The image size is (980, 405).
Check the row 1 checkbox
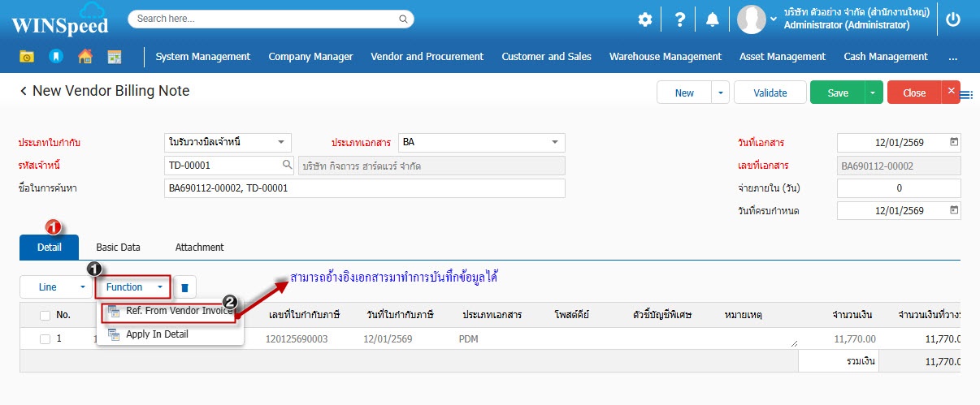point(45,338)
